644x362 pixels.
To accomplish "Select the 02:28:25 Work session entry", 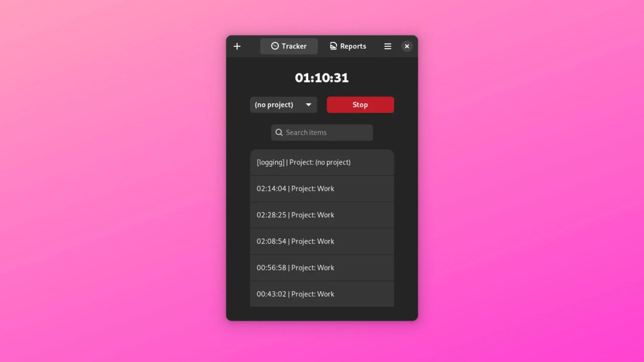I will click(322, 215).
